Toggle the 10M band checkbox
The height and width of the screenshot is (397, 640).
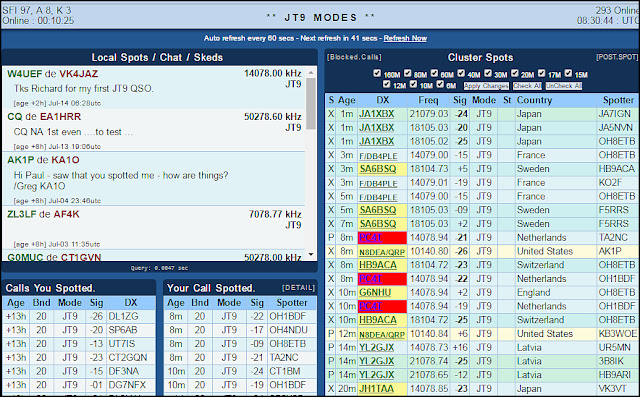click(413, 84)
